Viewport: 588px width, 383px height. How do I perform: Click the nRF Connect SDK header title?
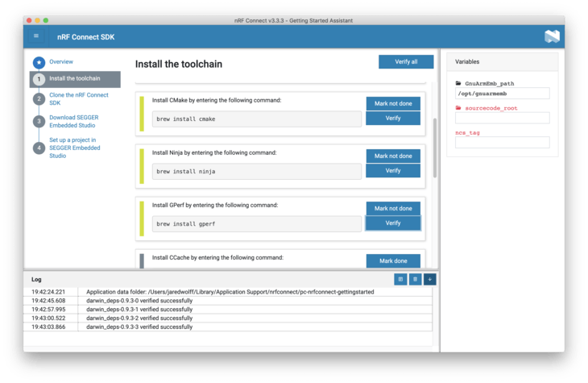tap(86, 37)
